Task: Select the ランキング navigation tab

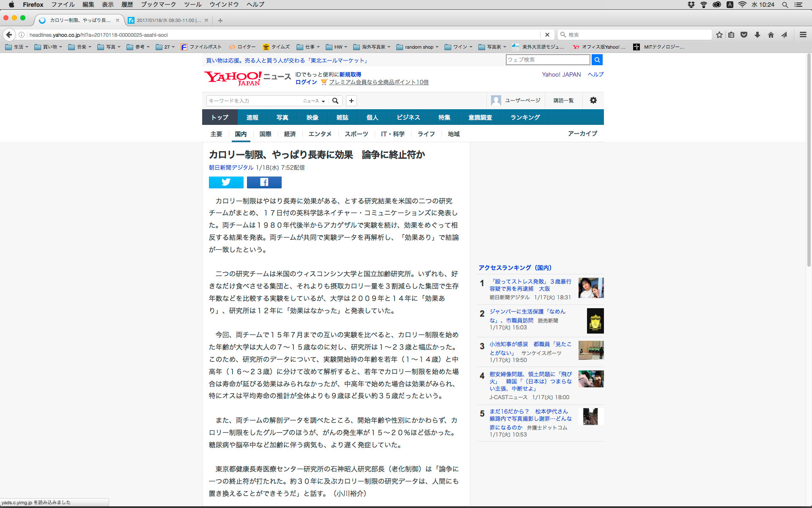Action: (x=525, y=117)
